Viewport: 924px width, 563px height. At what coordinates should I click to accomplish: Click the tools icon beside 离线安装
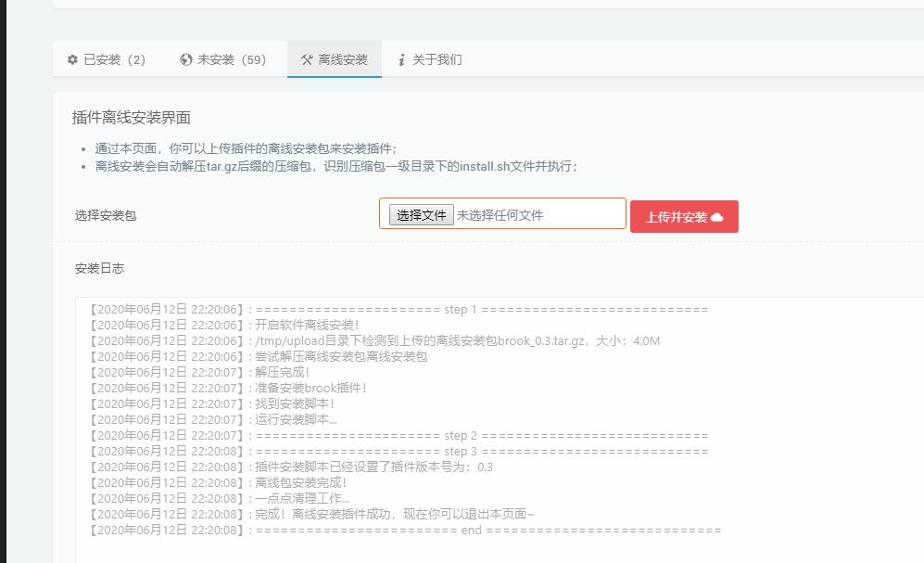coord(307,59)
